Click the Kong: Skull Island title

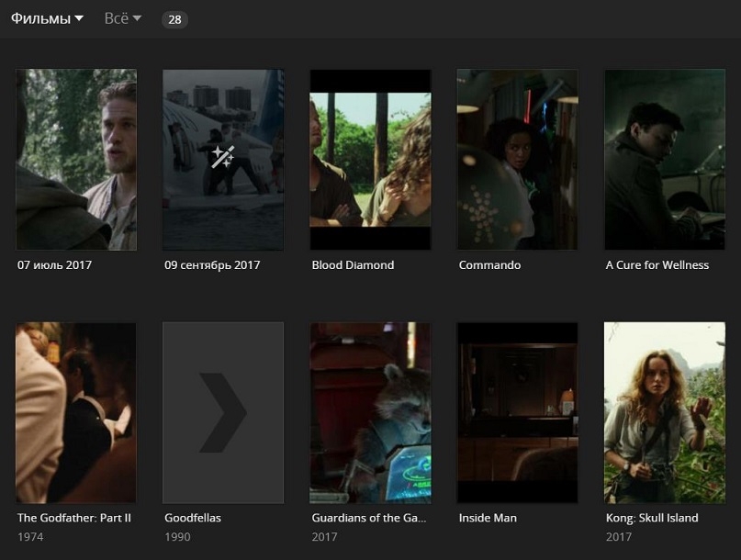pos(652,518)
